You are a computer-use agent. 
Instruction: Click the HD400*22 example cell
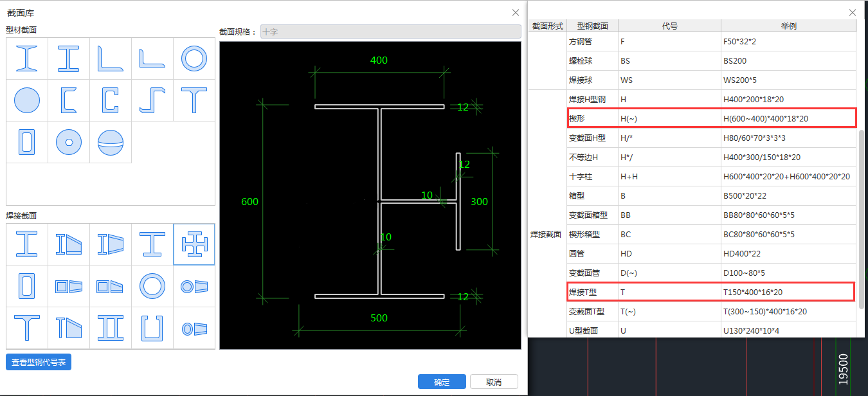click(789, 254)
